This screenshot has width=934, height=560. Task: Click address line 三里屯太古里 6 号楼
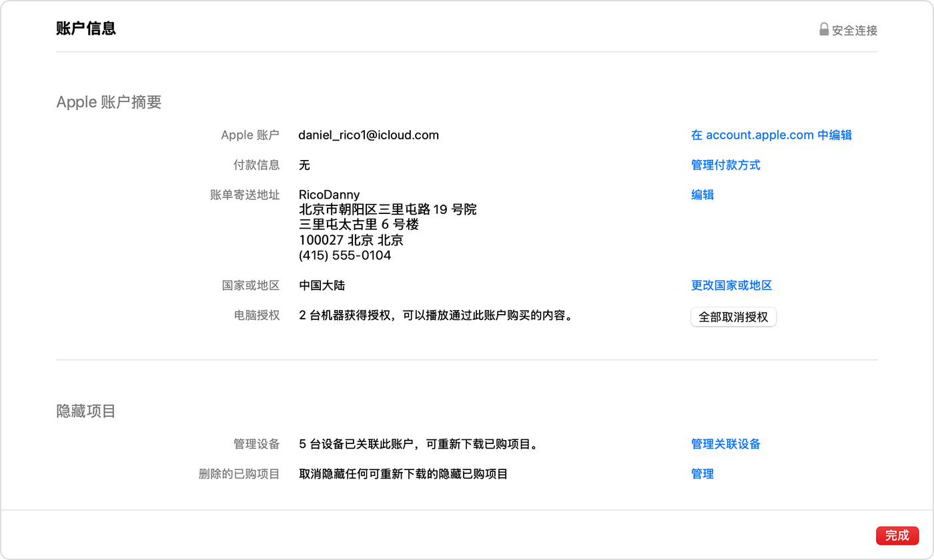359,225
